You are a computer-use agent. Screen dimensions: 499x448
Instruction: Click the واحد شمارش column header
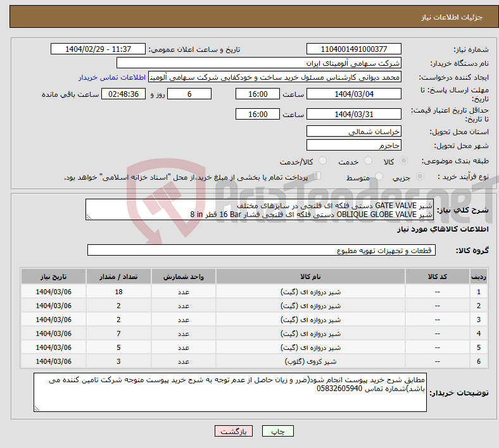(184, 277)
